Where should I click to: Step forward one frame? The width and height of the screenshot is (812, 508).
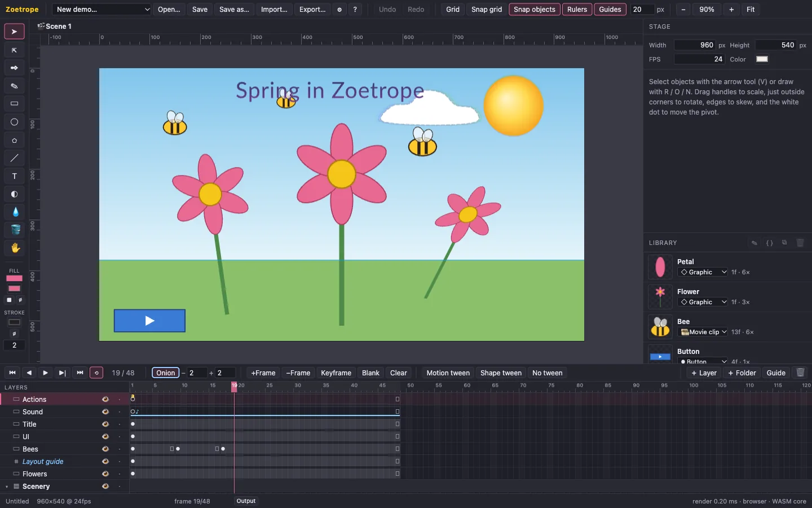point(63,373)
